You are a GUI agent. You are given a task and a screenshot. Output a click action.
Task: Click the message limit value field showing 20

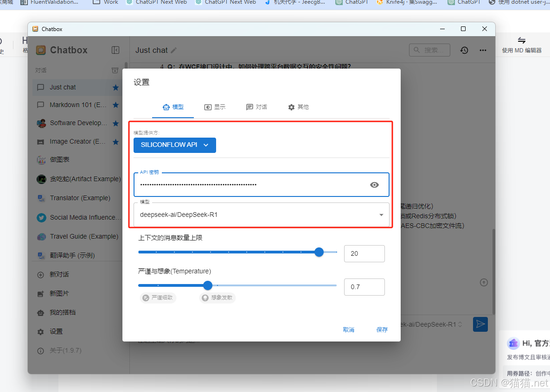coord(364,253)
